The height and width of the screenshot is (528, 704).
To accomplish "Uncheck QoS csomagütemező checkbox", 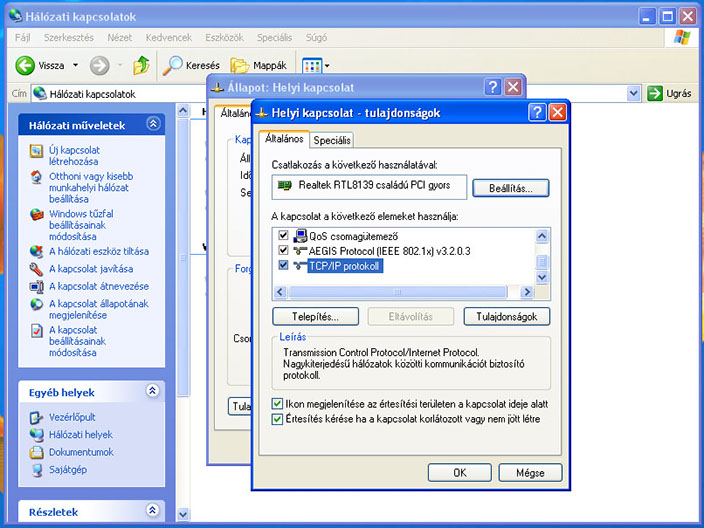I will pyautogui.click(x=283, y=235).
